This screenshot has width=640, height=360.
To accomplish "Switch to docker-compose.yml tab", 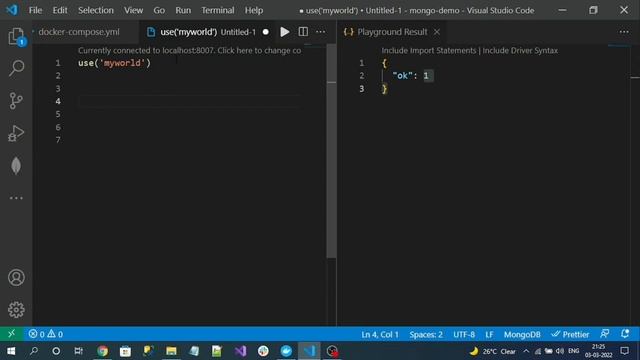I will tap(79, 32).
